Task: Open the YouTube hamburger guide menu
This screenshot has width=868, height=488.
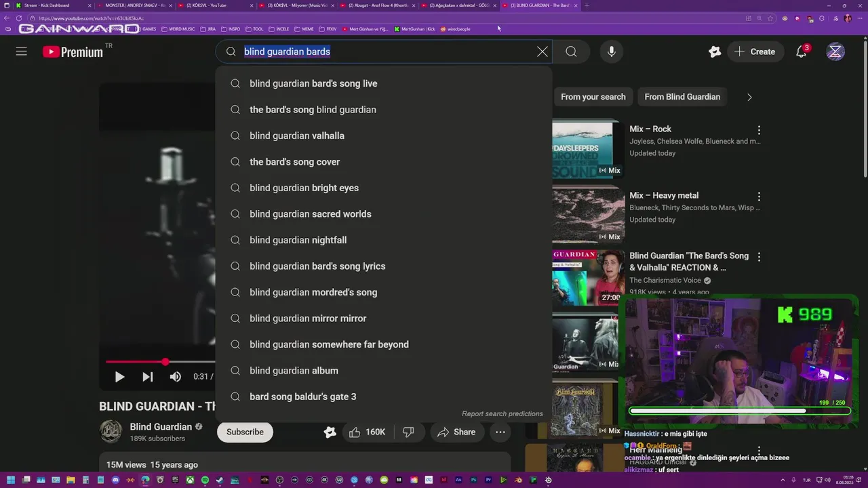Action: point(22,52)
